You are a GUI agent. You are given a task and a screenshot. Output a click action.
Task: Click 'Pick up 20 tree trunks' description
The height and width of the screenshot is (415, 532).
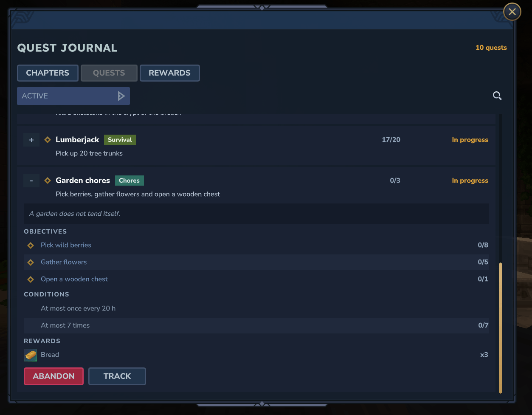pyautogui.click(x=89, y=153)
